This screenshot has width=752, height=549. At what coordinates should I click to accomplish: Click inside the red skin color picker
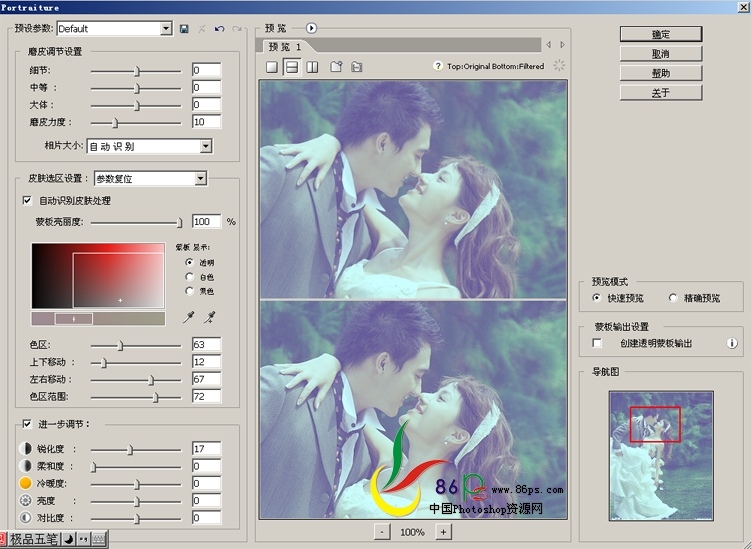click(x=98, y=276)
